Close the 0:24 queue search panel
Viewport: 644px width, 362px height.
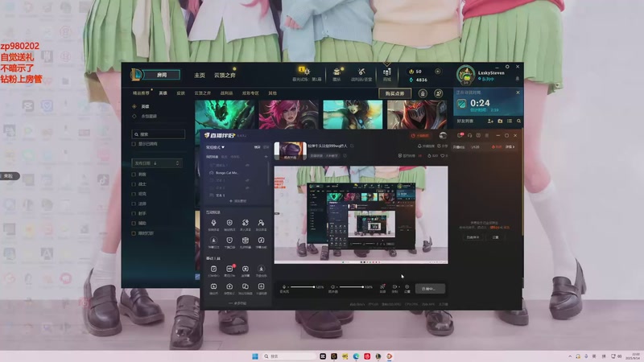click(518, 93)
